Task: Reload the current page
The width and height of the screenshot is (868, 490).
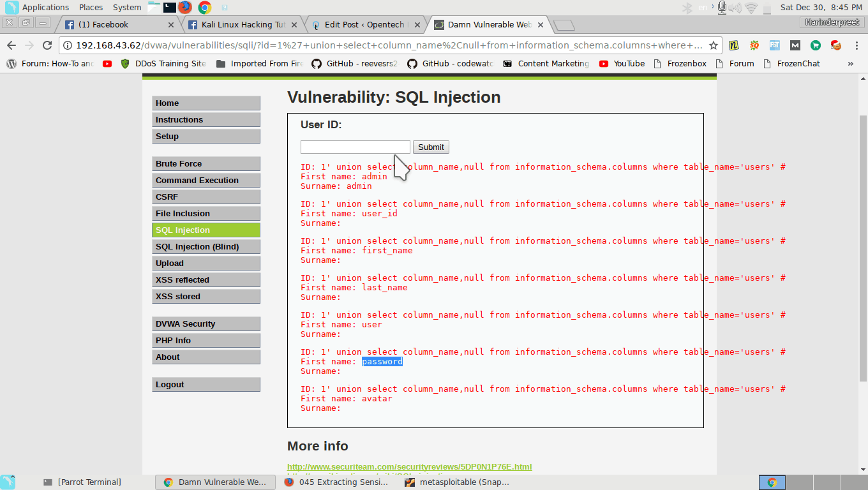Action: tap(47, 45)
